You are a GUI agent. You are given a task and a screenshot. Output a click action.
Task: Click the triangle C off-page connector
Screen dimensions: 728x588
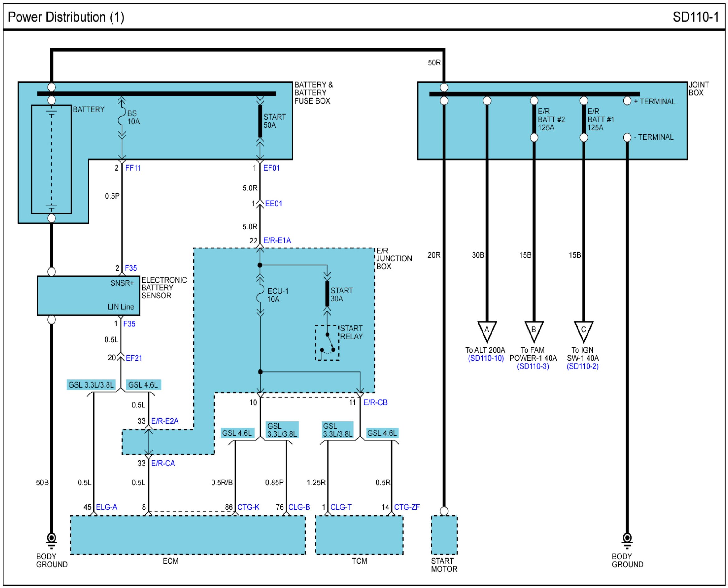click(x=583, y=330)
